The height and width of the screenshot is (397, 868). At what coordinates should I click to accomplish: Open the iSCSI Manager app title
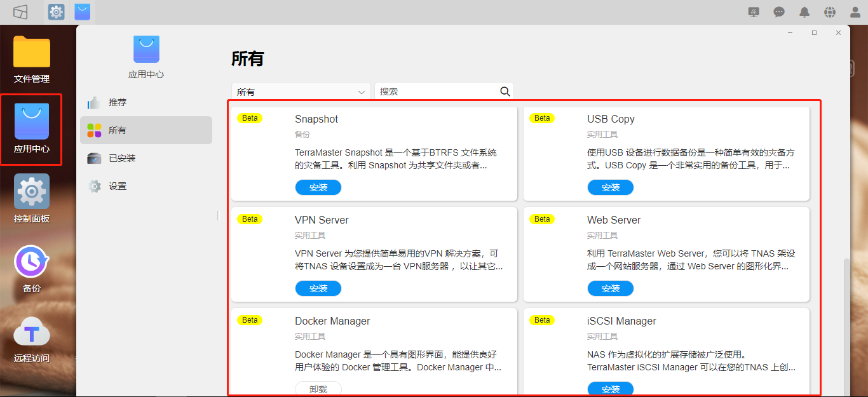click(x=621, y=321)
